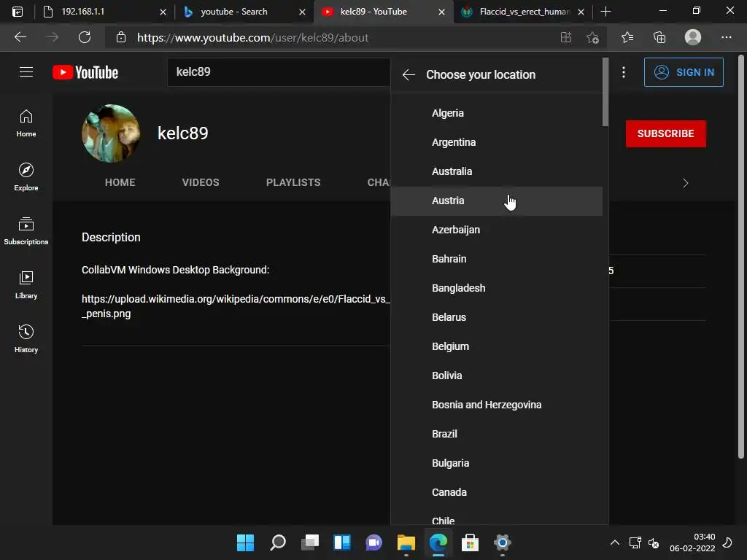Image resolution: width=747 pixels, height=560 pixels.
Task: Select Australia as location
Action: click(496, 171)
